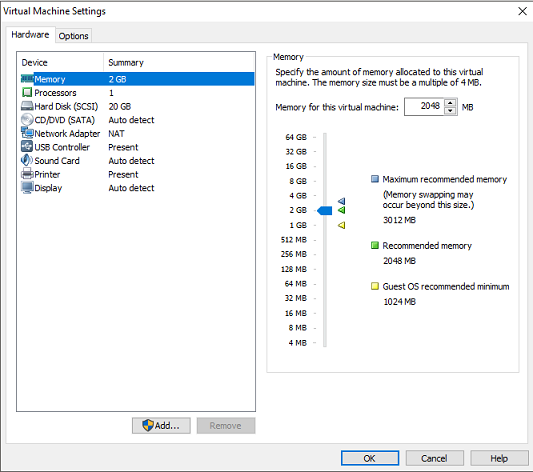Select the CD/DVD (SATA) disc icon

pyautogui.click(x=27, y=120)
